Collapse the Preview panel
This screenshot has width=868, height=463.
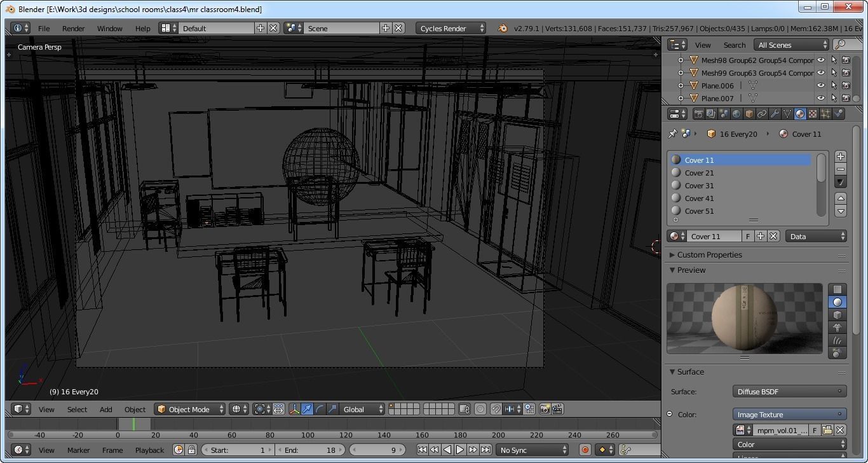(691, 270)
